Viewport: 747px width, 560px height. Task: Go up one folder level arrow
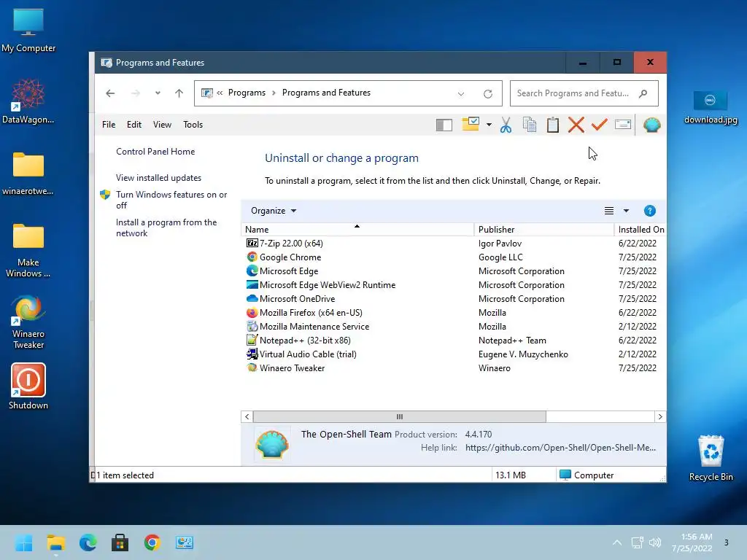[x=179, y=93]
